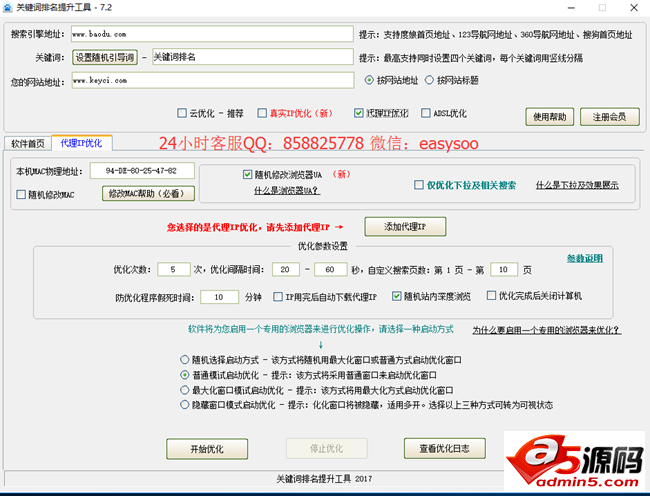The height and width of the screenshot is (496, 650).
Task: Open the 为什么要启用一个专用的浏览器来优化? link
Action: 547,330
